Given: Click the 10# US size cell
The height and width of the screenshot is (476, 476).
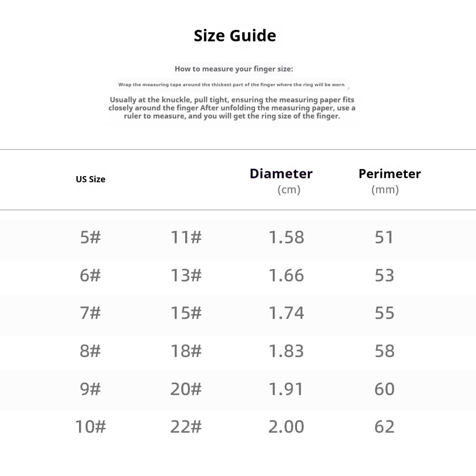Looking at the screenshot, I should click(x=90, y=426).
